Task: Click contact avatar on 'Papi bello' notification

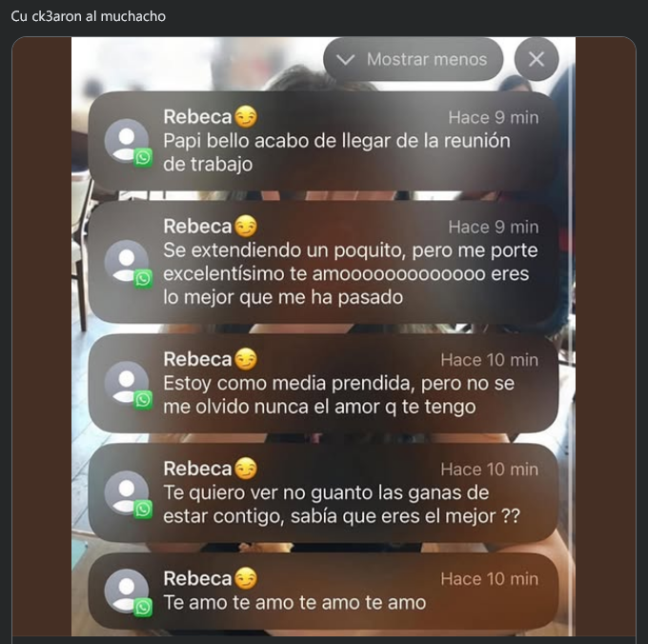Action: point(127,141)
